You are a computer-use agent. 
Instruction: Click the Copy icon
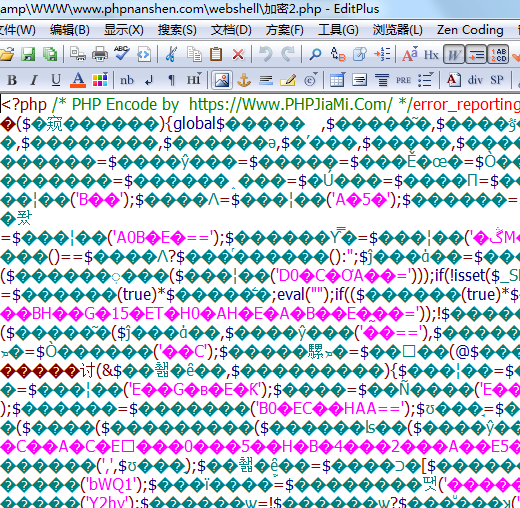(x=194, y=54)
